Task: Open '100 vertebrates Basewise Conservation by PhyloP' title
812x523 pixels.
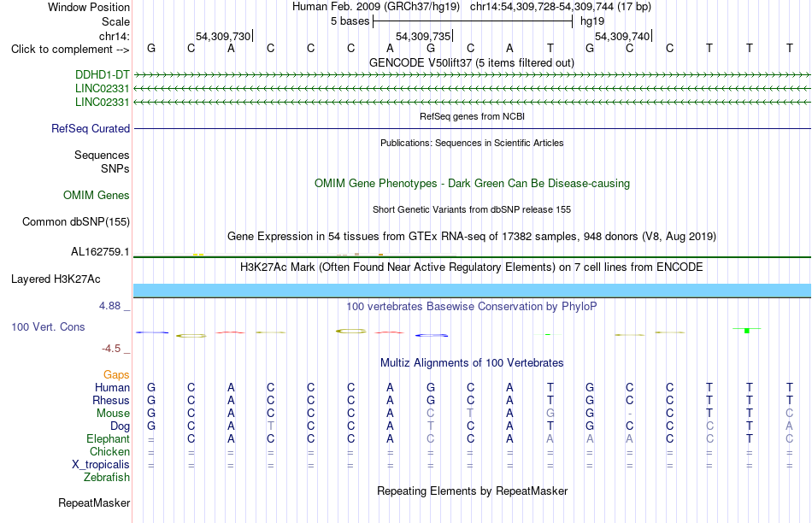Action: point(472,307)
